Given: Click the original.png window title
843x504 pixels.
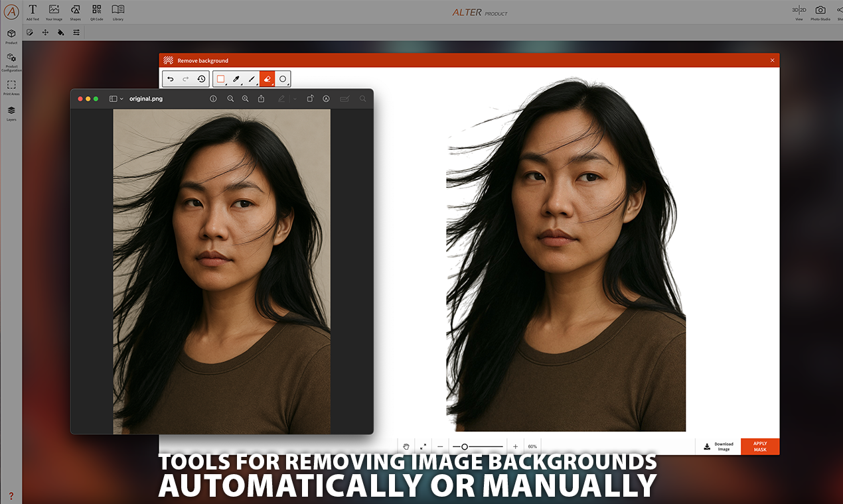Looking at the screenshot, I should coord(145,99).
